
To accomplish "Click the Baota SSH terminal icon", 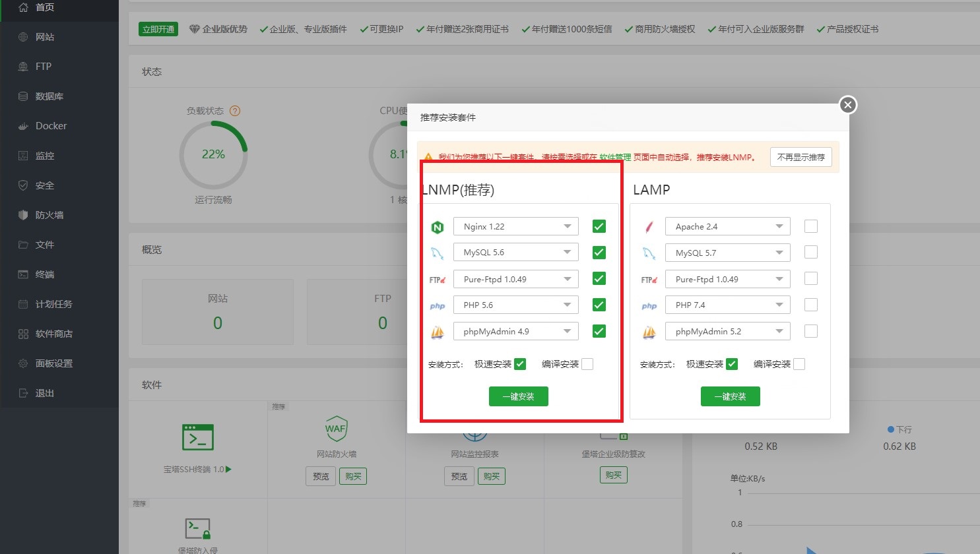I will click(198, 437).
